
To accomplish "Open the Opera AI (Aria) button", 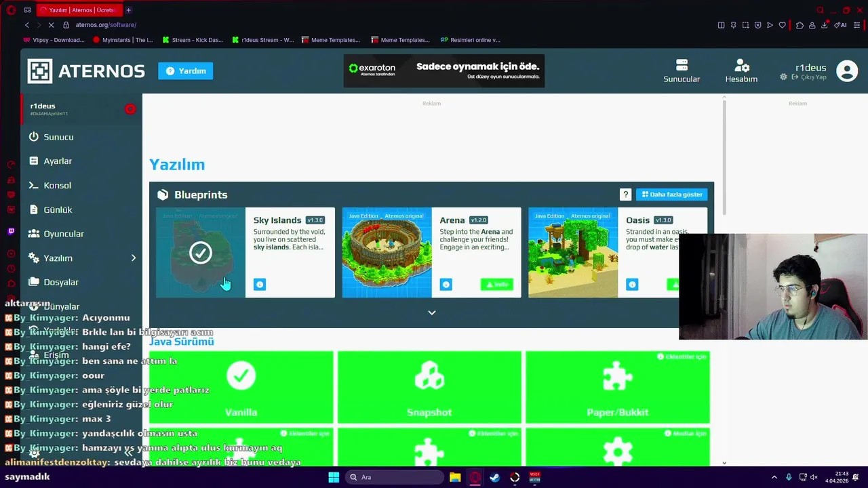I will (841, 25).
